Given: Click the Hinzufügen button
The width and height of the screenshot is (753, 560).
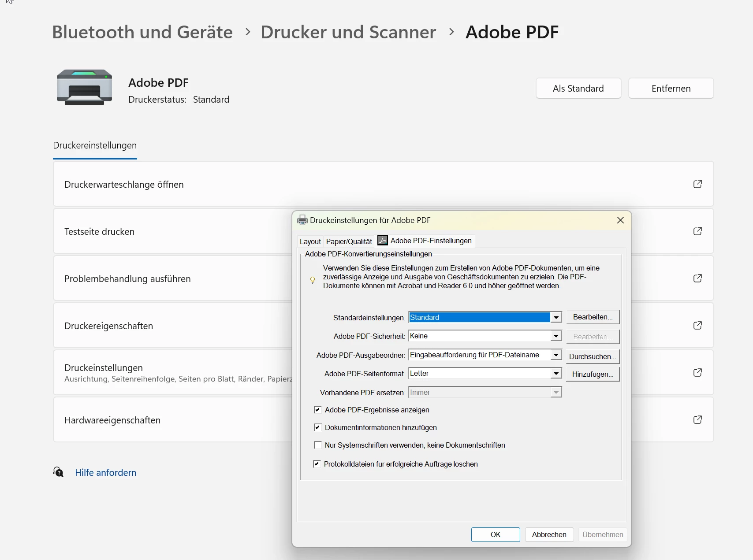Looking at the screenshot, I should pos(593,374).
